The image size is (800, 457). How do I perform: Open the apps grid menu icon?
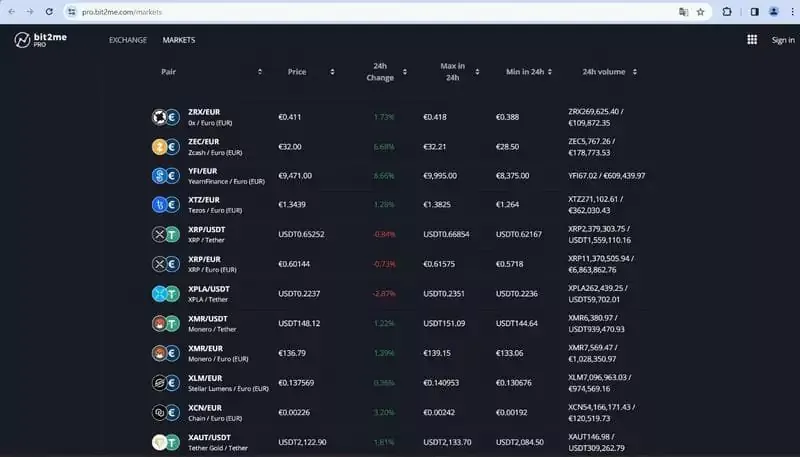[x=752, y=40]
